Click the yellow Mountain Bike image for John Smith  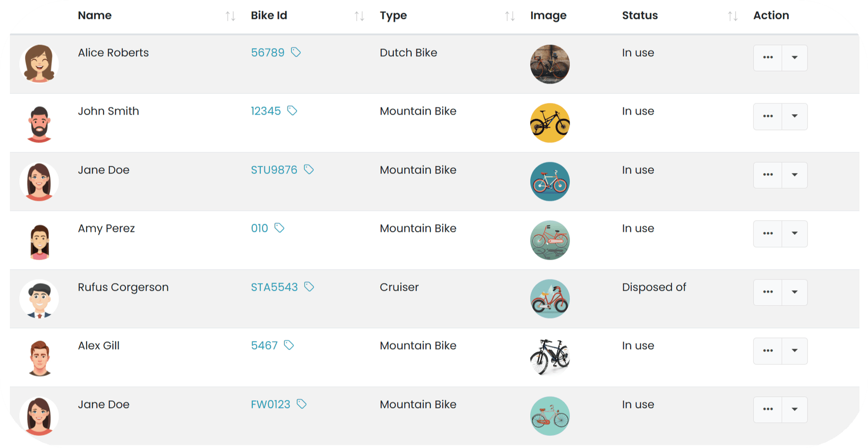pos(550,123)
